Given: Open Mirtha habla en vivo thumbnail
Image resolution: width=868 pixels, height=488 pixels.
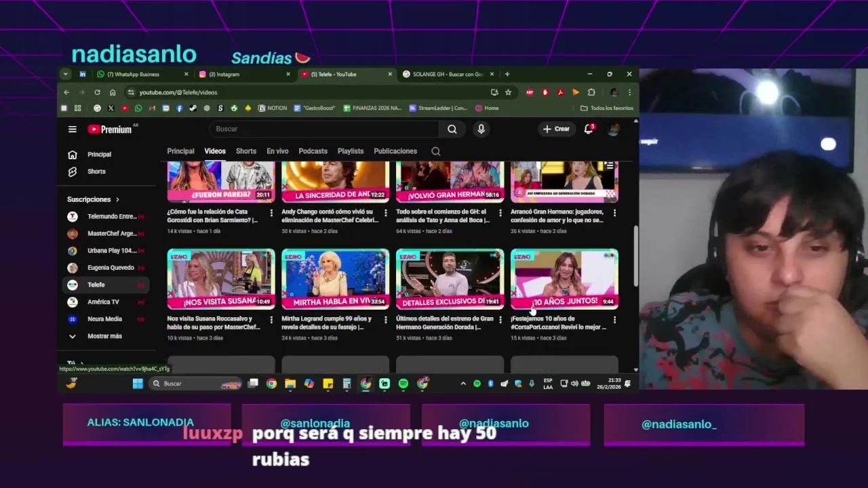Looking at the screenshot, I should pyautogui.click(x=336, y=279).
